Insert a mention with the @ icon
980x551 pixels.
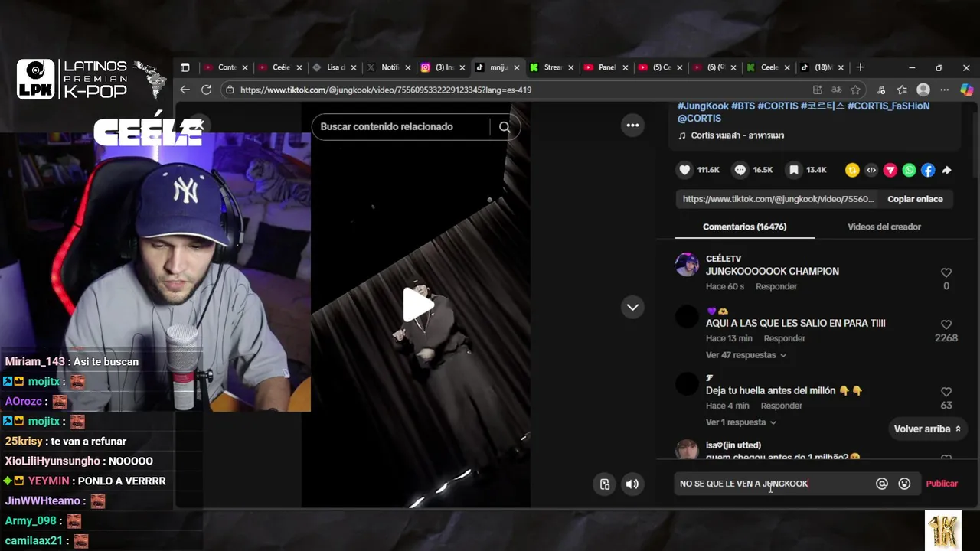882,484
